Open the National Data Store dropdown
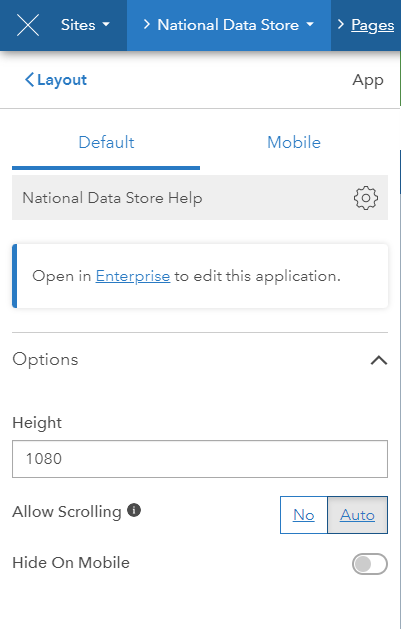The width and height of the screenshot is (401, 629). click(x=236, y=25)
